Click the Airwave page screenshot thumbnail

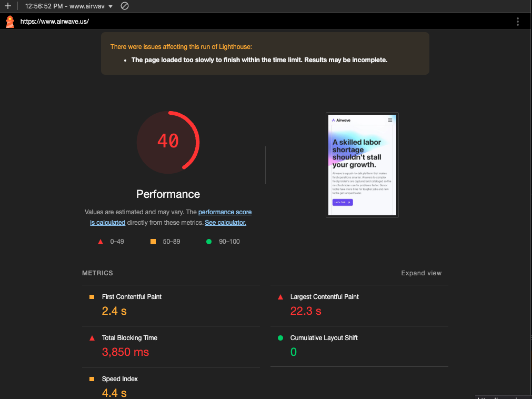click(362, 165)
